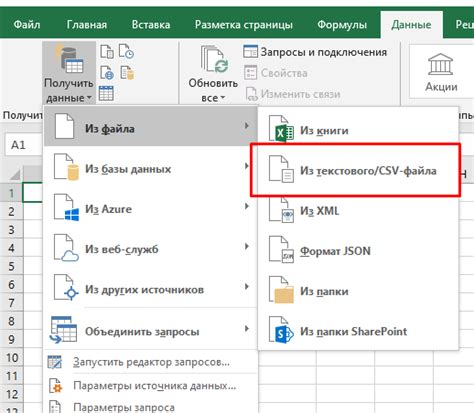Image resolution: width=474 pixels, height=413 pixels.
Task: Click the Акции stocks data type icon
Action: click(x=441, y=64)
